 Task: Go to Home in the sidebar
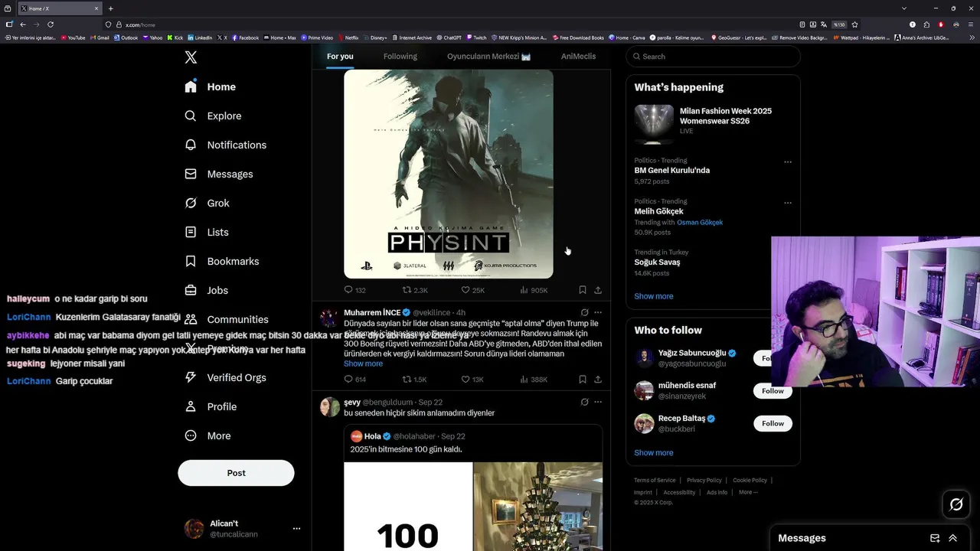[x=210, y=86]
